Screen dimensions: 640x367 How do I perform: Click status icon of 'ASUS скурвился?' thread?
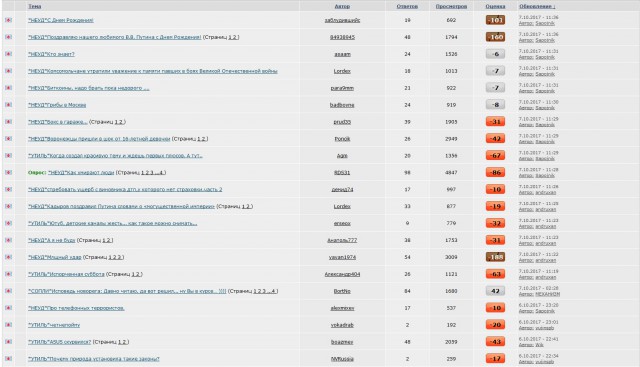point(8,342)
